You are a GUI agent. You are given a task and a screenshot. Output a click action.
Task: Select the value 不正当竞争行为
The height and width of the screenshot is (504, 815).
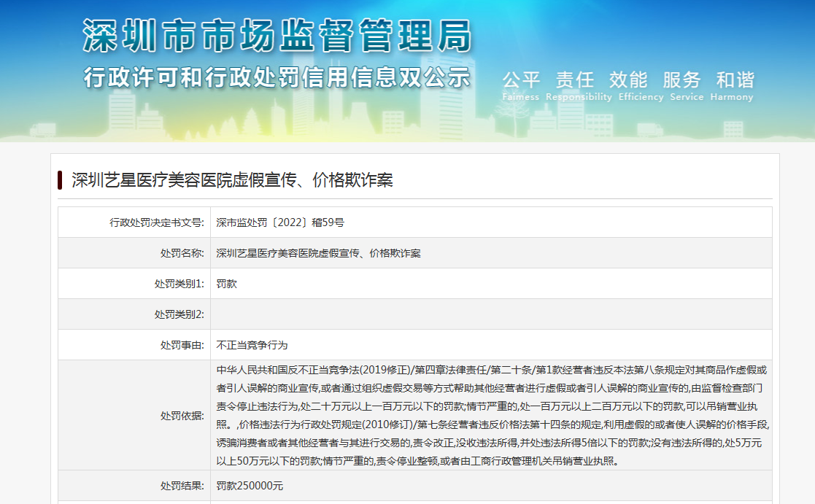pos(252,345)
